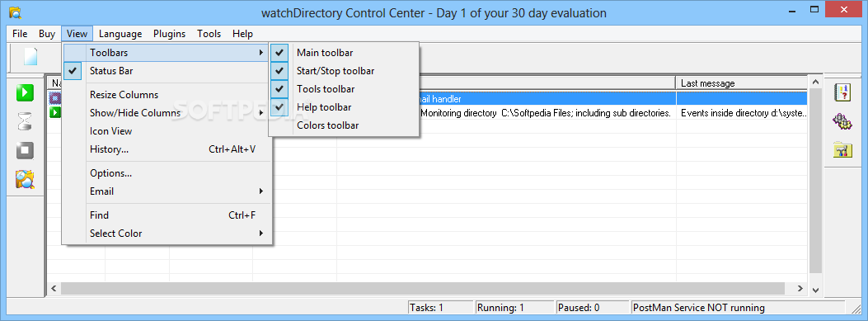Click the horizontal scrollbar right arrow

pyautogui.click(x=800, y=288)
